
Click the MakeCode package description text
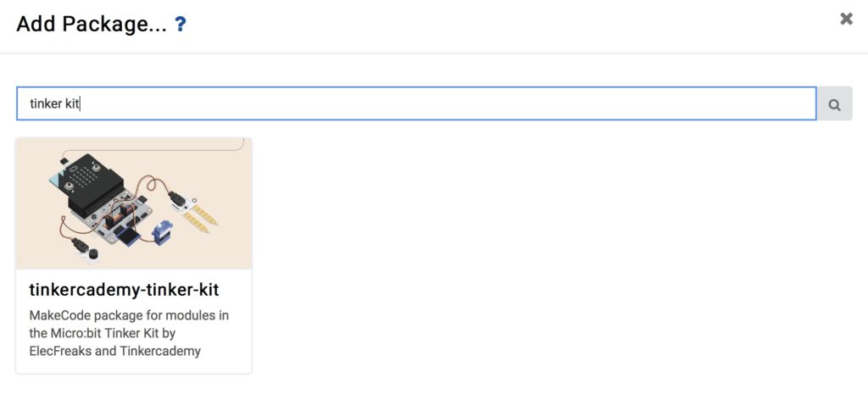click(x=129, y=333)
